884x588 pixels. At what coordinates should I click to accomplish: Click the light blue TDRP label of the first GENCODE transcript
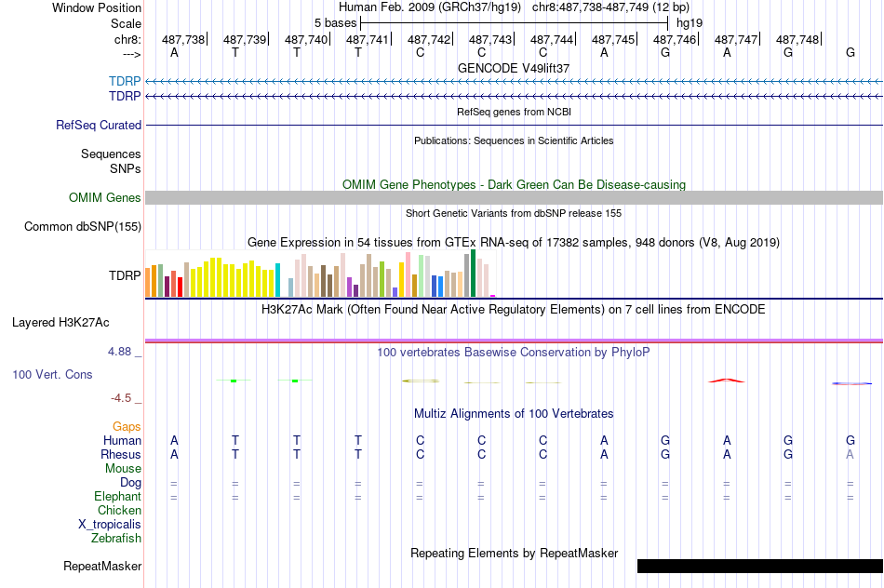125,82
